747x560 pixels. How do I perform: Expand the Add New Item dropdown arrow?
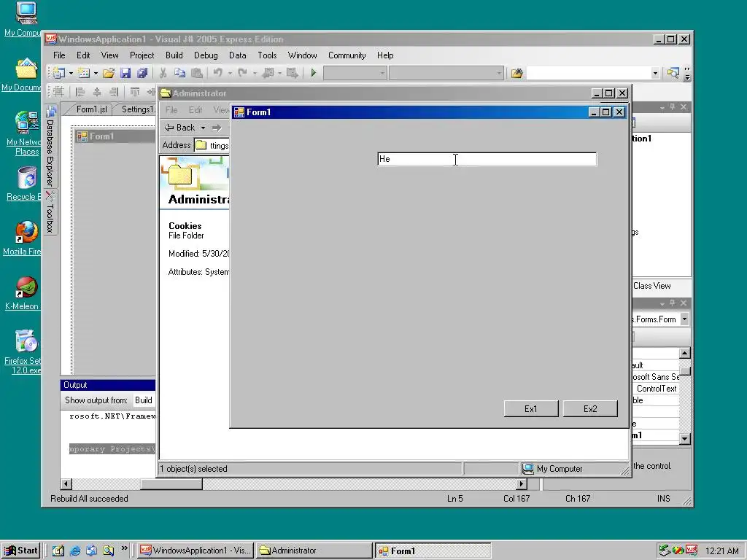(96, 74)
